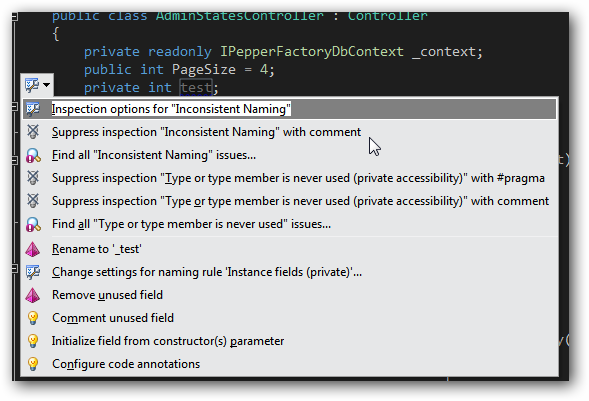Open the quick-action dropdown arrow

click(x=47, y=85)
